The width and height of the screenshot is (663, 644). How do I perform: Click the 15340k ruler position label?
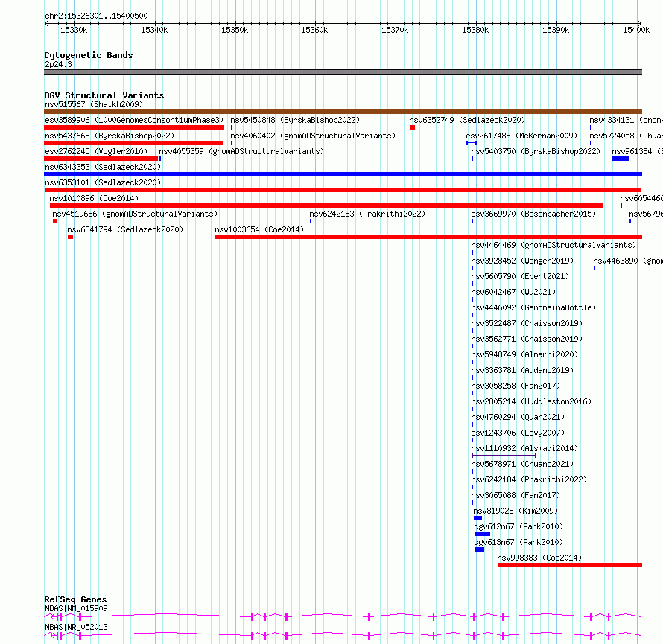click(x=154, y=30)
